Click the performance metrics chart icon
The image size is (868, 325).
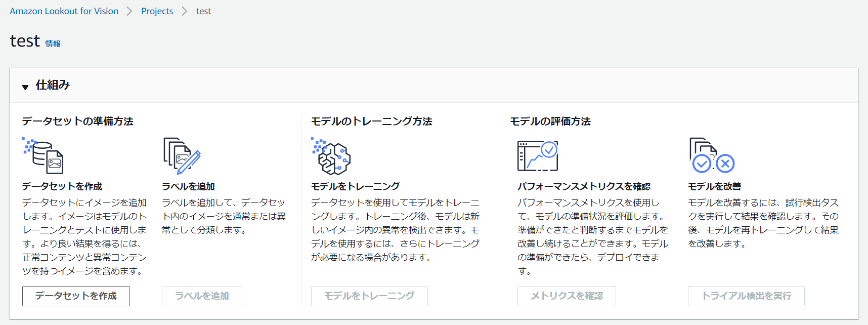(x=538, y=156)
